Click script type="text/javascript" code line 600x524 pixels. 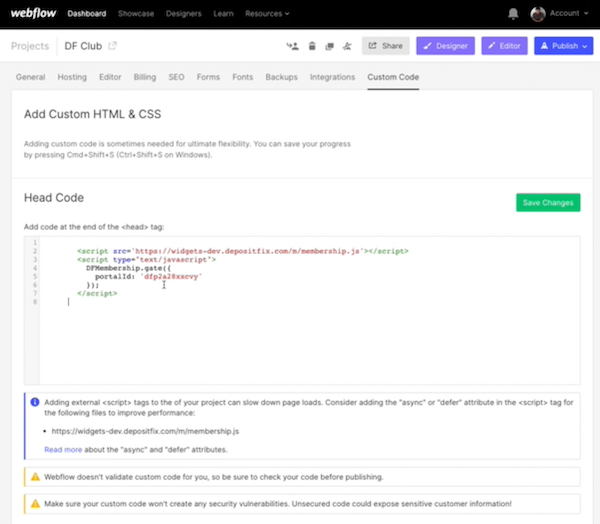point(146,260)
